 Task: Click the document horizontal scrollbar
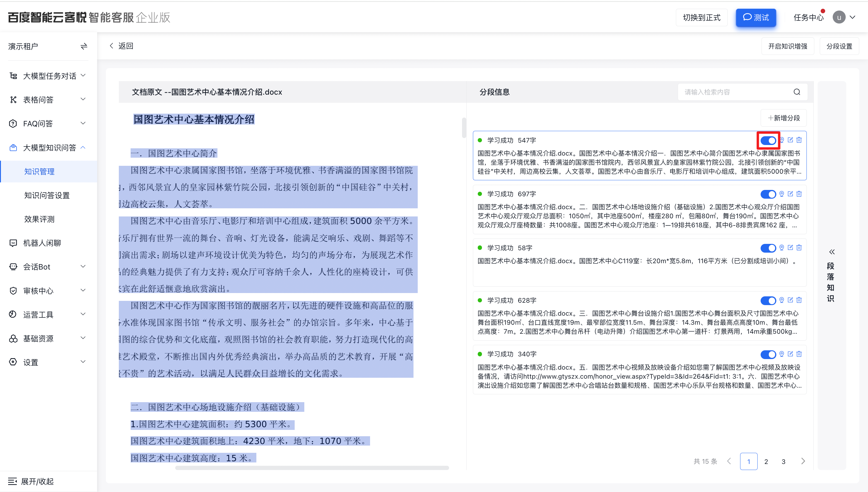(312, 468)
